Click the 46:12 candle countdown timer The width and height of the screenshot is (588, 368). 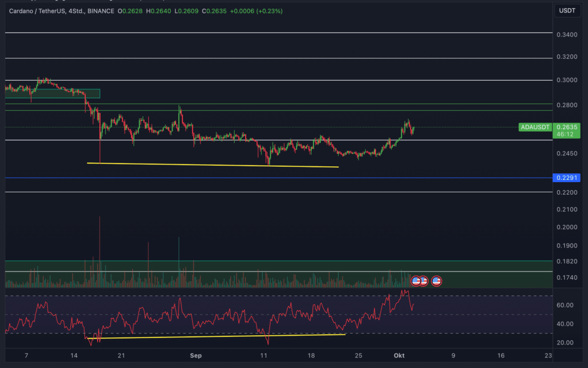pyautogui.click(x=565, y=134)
